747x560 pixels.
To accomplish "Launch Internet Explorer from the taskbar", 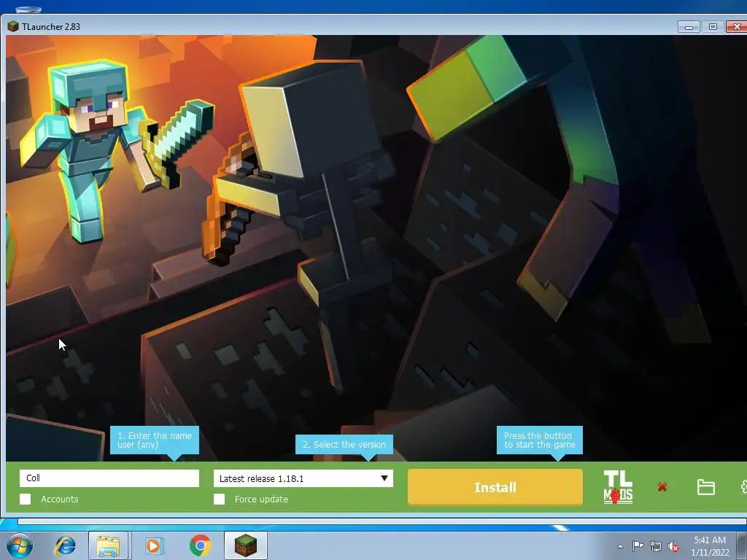I will (65, 545).
